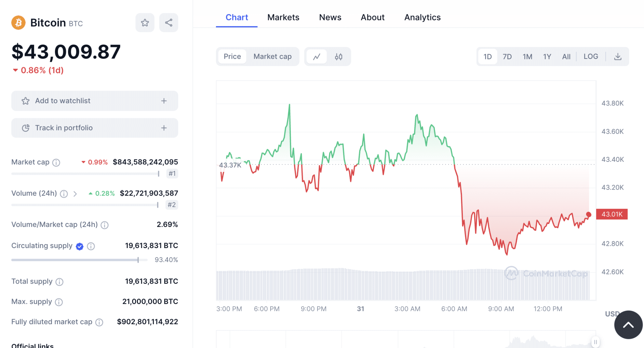Click the verified circulating supply badge

pyautogui.click(x=80, y=246)
